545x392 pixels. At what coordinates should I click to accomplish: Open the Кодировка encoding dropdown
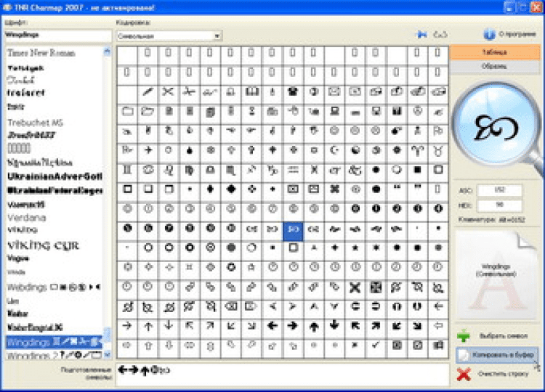tap(169, 36)
